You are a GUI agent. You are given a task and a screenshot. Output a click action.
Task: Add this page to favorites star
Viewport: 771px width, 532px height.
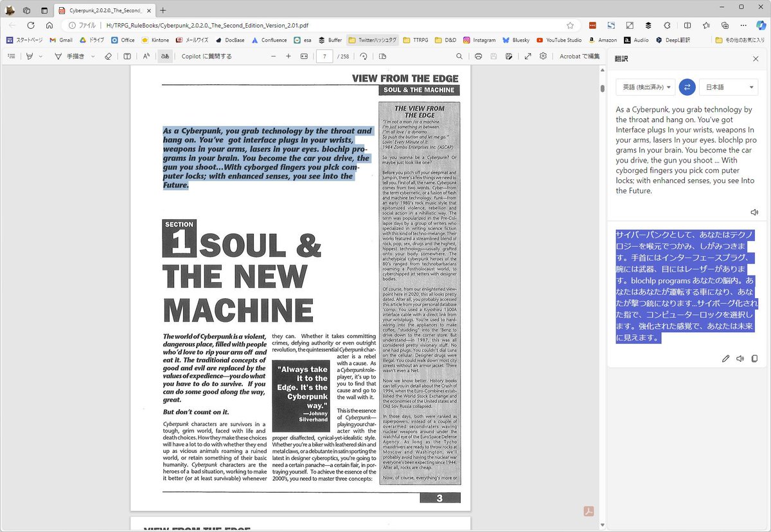(570, 25)
